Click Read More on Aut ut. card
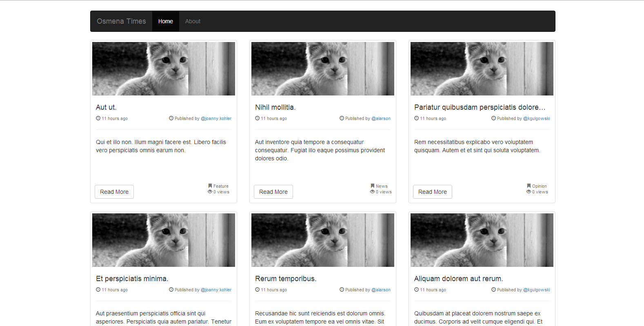Screen dimensions: 644x326 point(114,192)
